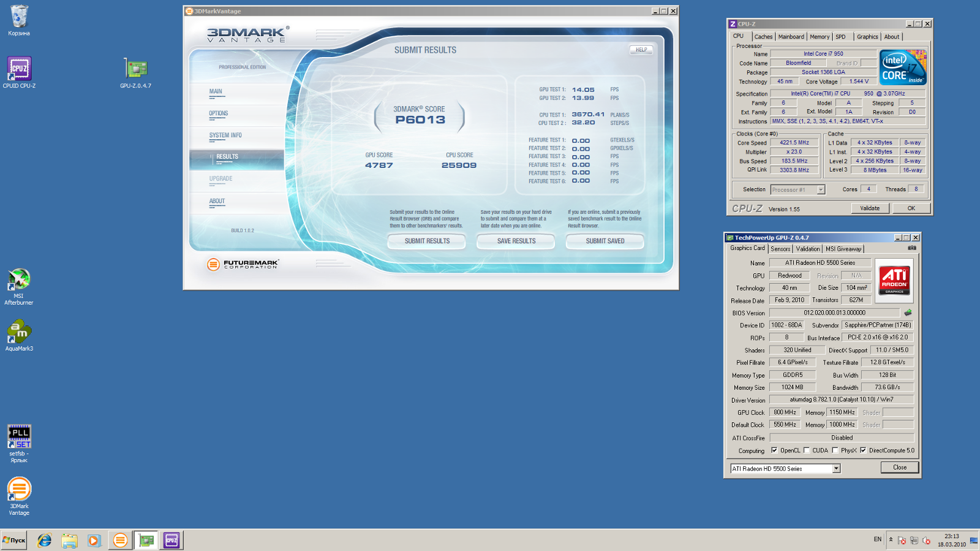
Task: Open the Graphics tab in CPU-Z
Action: [x=867, y=37]
